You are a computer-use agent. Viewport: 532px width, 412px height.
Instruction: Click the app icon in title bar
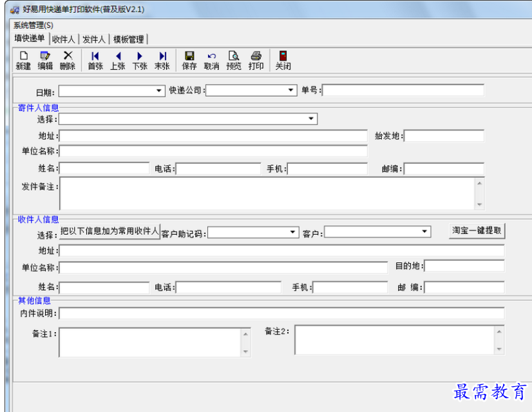point(15,10)
